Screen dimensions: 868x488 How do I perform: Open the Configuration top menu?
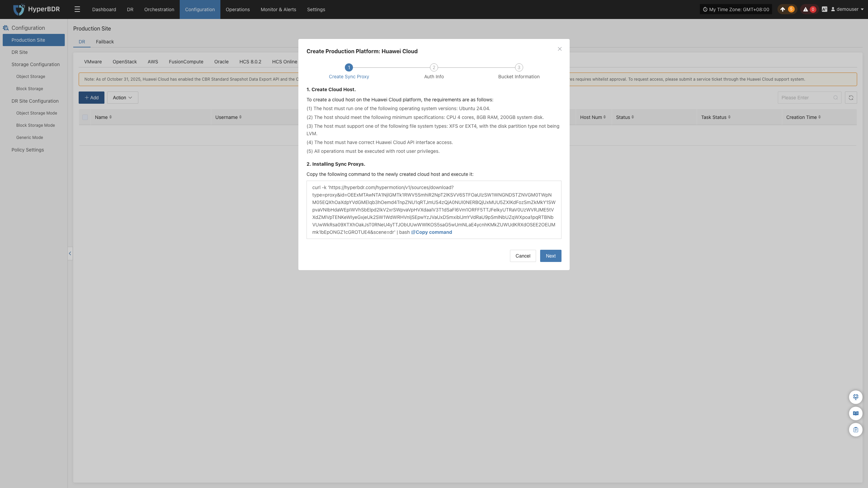click(200, 9)
